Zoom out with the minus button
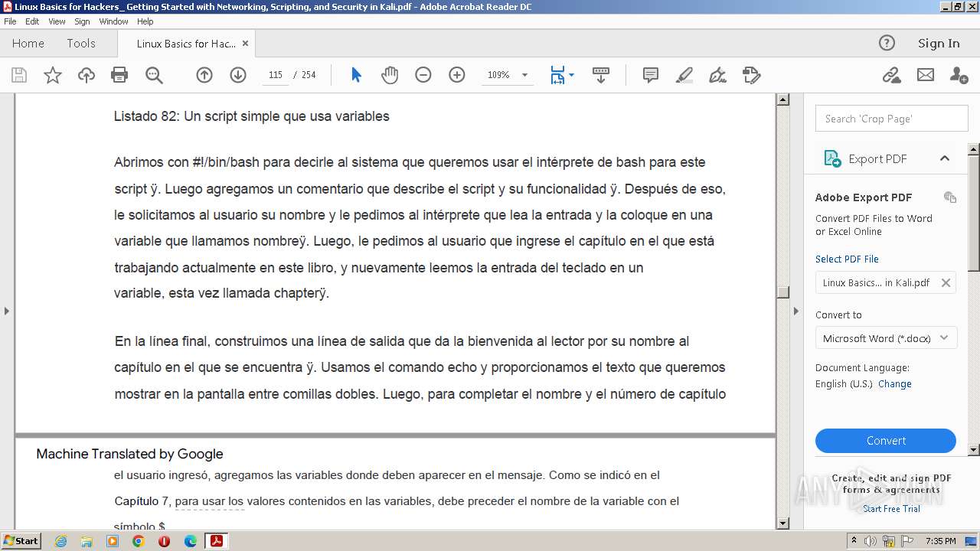The width and height of the screenshot is (980, 551). tap(423, 75)
